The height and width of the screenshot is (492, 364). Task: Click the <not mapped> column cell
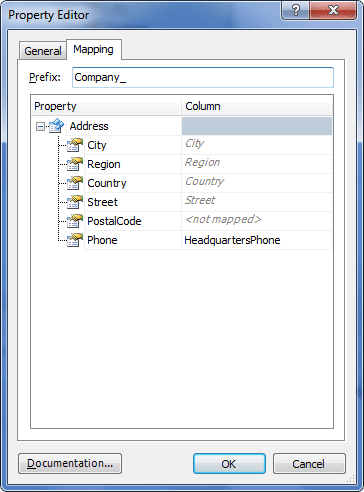[x=257, y=221]
